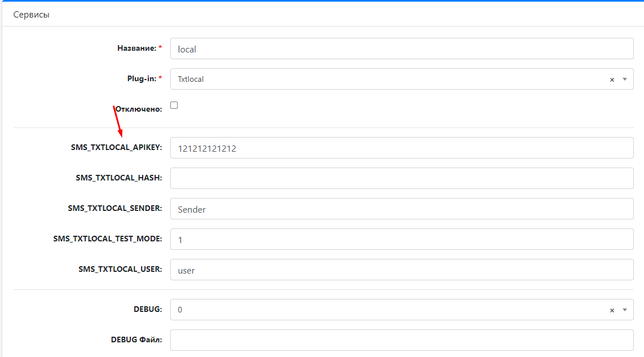644x357 pixels.
Task: Toggle the Отключено checkbox
Action: [x=174, y=105]
